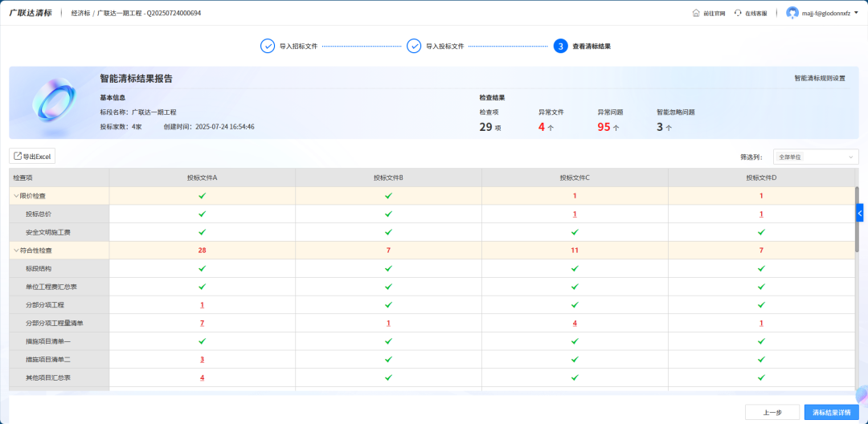Viewport: 868px width, 424px height.
Task: Collapse the 限价检查 row group
Action: [15, 196]
